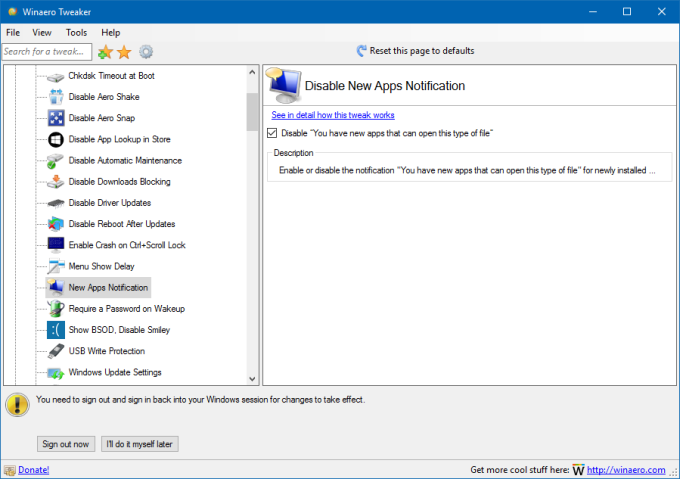This screenshot has width=680, height=479.
Task: Click the Description text about new apps notification
Action: [x=468, y=170]
